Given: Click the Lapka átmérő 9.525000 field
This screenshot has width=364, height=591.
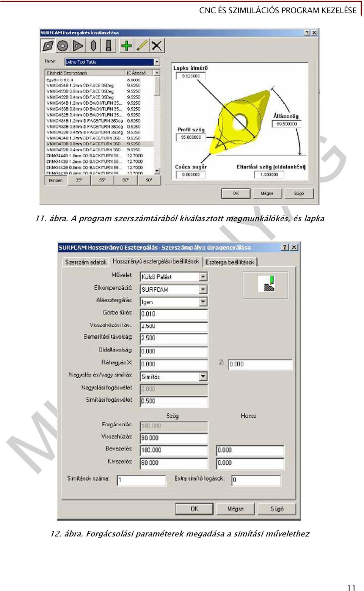Looking at the screenshot, I should coord(191,76).
